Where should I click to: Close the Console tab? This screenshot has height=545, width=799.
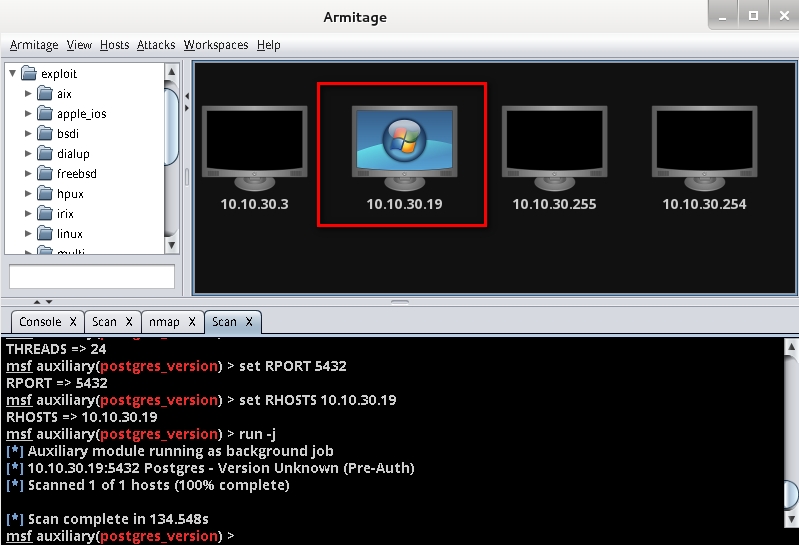(x=73, y=322)
